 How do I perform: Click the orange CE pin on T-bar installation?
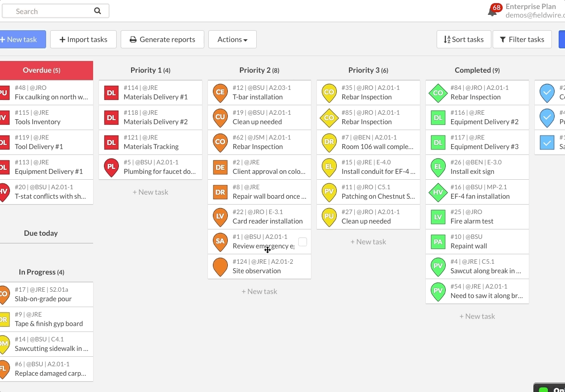pos(220,92)
